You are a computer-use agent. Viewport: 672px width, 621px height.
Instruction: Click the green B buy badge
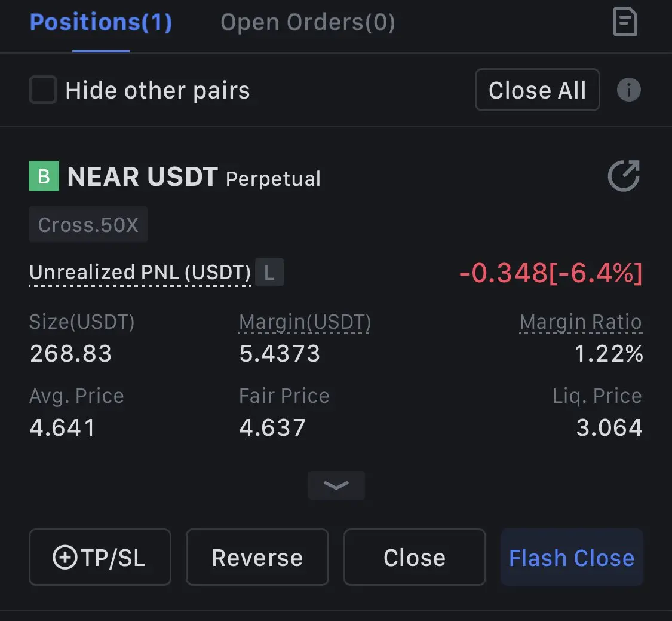[x=44, y=176]
